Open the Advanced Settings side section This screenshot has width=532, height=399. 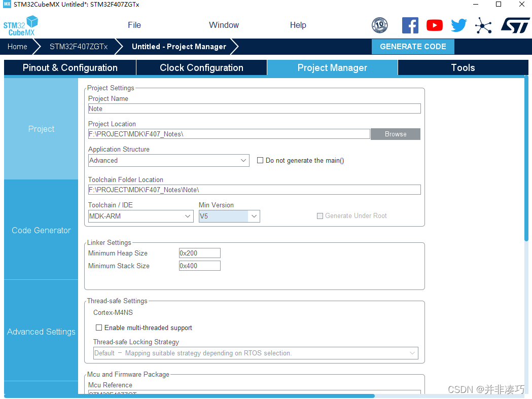41,332
